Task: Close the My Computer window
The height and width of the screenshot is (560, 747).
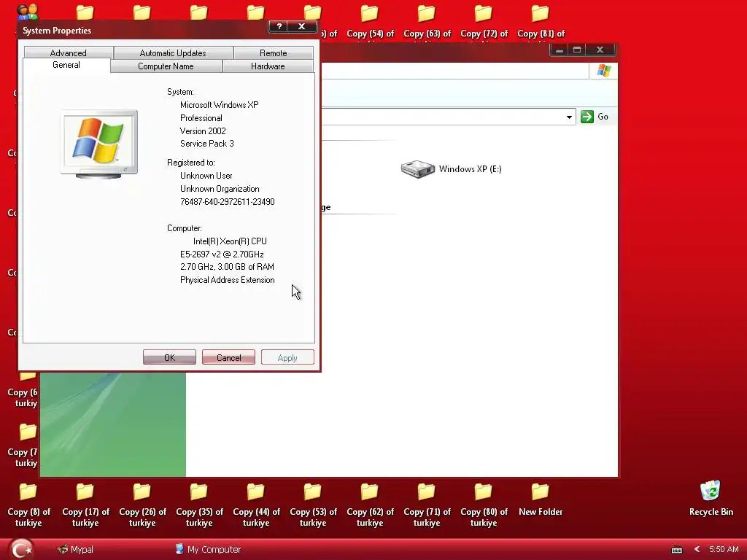Action: point(600,50)
